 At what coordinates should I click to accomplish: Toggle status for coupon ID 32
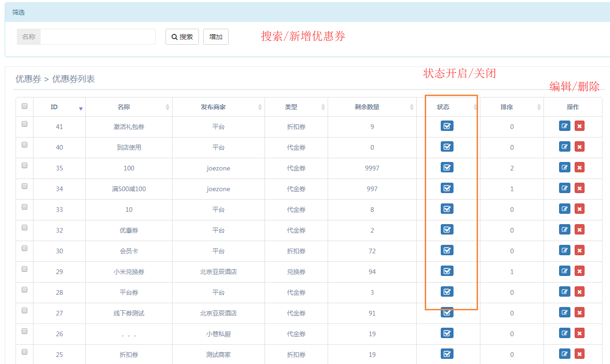[x=447, y=229]
